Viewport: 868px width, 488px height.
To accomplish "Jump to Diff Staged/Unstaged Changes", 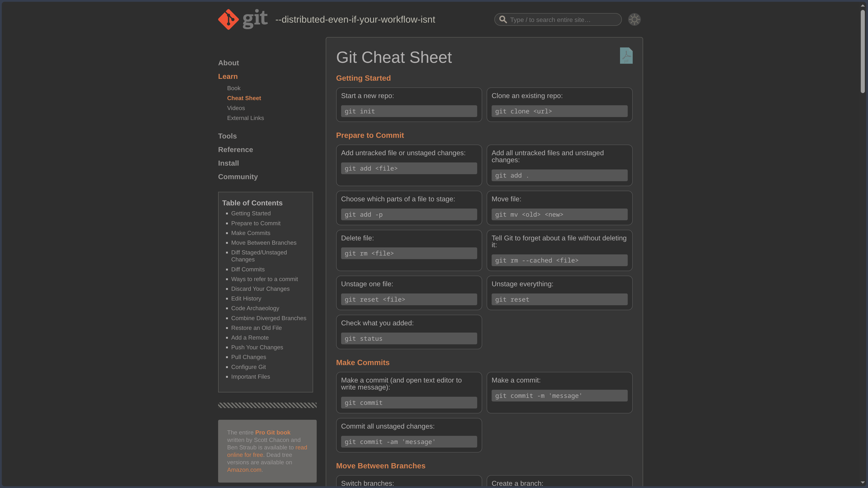I will 259,256.
